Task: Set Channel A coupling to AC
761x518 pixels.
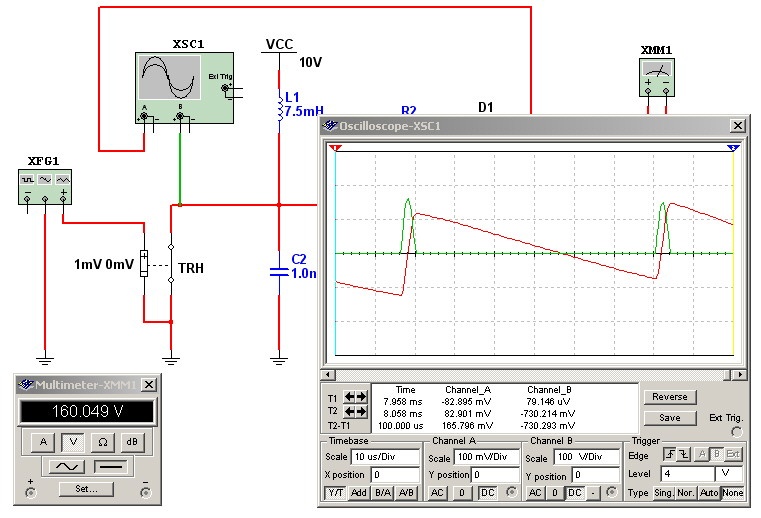Action: click(x=439, y=493)
